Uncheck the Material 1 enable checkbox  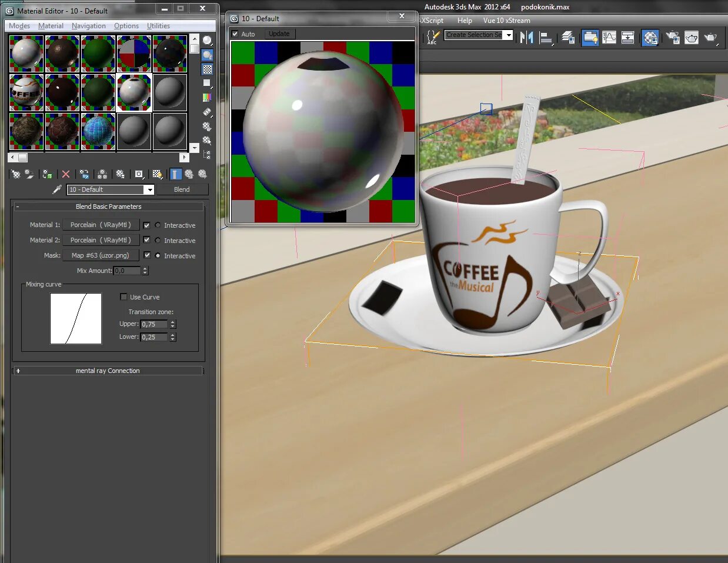[x=147, y=225]
